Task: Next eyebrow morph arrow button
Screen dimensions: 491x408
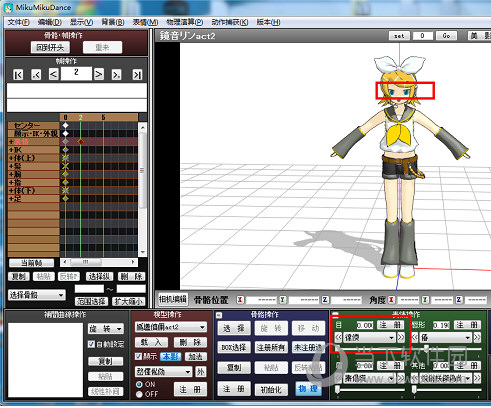Action: pos(401,378)
